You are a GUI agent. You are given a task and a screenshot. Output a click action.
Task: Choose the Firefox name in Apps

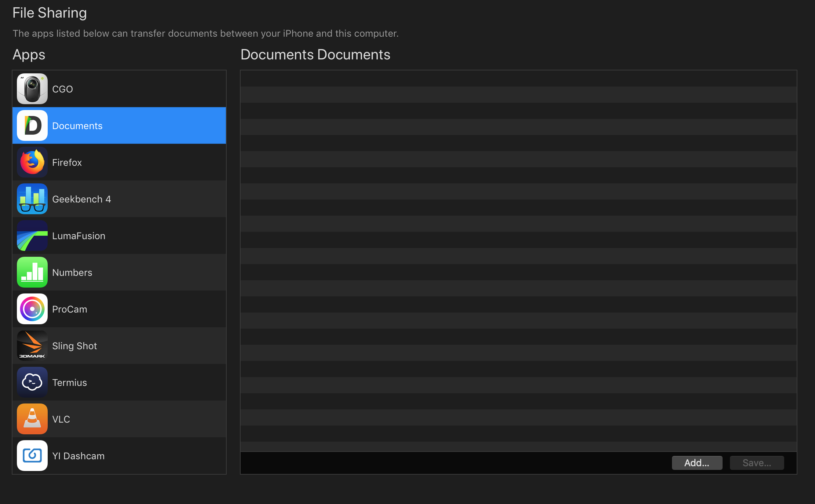[67, 162]
